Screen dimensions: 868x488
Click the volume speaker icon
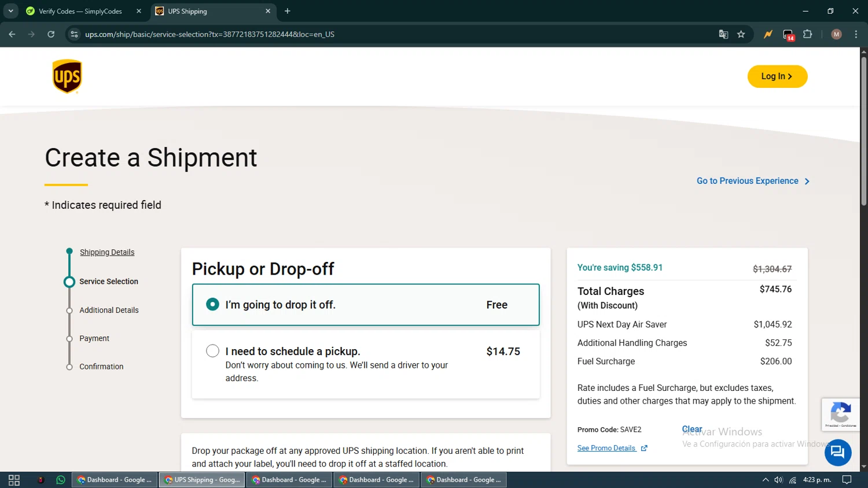pos(779,480)
